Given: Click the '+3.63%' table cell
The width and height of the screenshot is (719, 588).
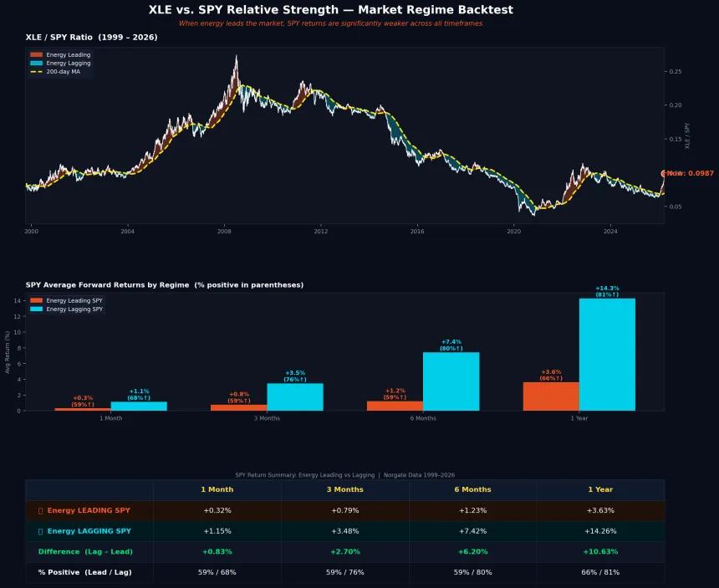Looking at the screenshot, I should [600, 510].
